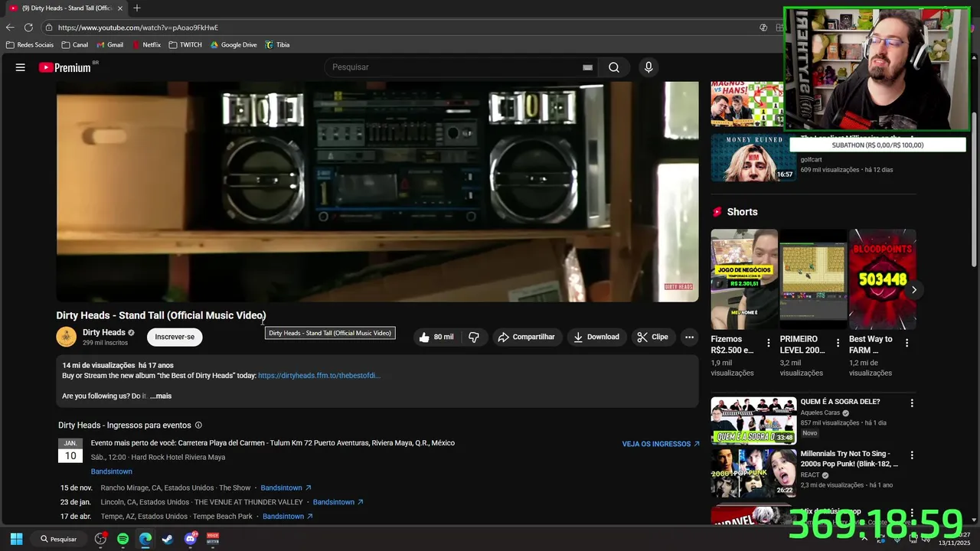
Task: Open Netflix bookmark
Action: [146, 45]
